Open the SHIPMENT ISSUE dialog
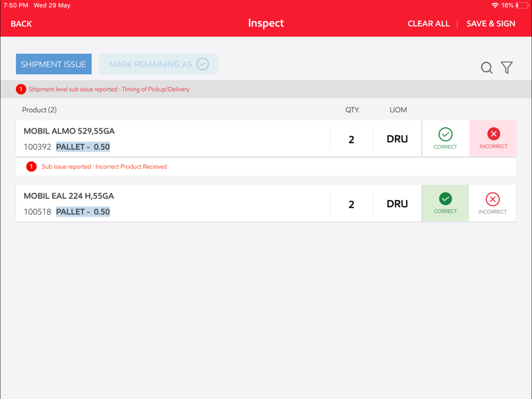 54,64
